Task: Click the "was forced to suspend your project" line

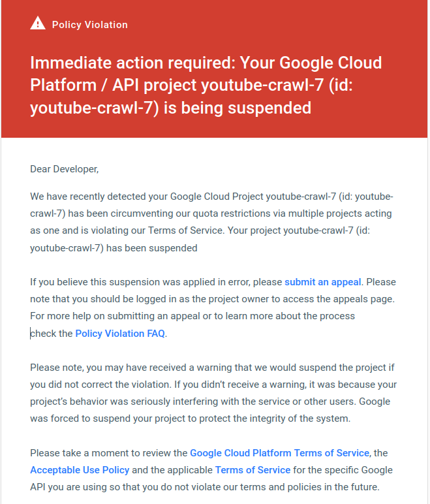Action: (x=191, y=418)
